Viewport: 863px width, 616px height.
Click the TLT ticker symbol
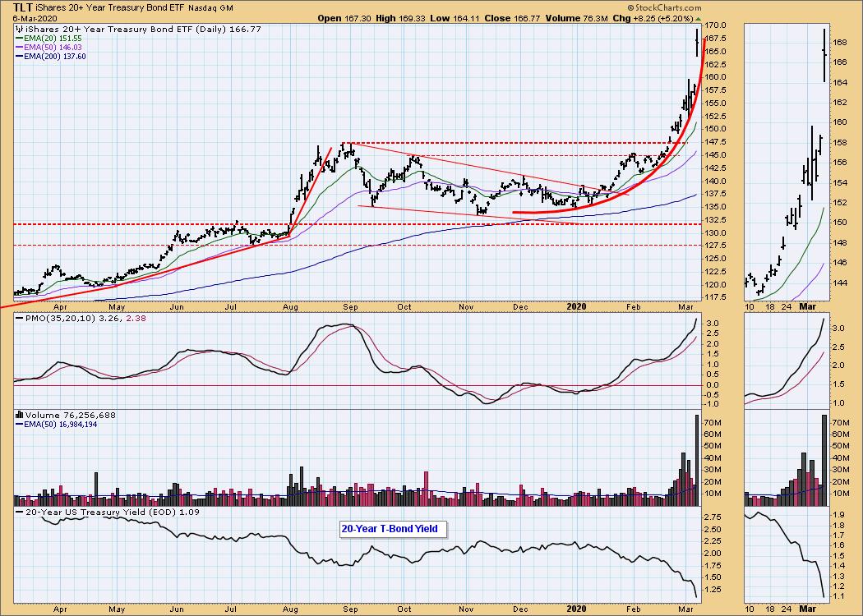(22, 7)
